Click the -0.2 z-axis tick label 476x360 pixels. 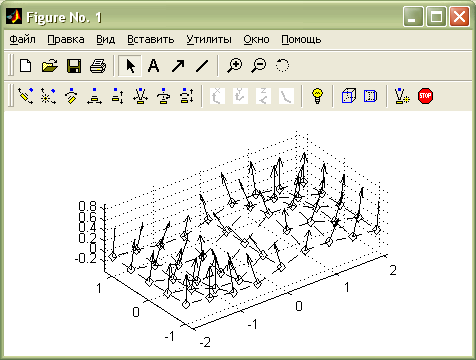85,258
